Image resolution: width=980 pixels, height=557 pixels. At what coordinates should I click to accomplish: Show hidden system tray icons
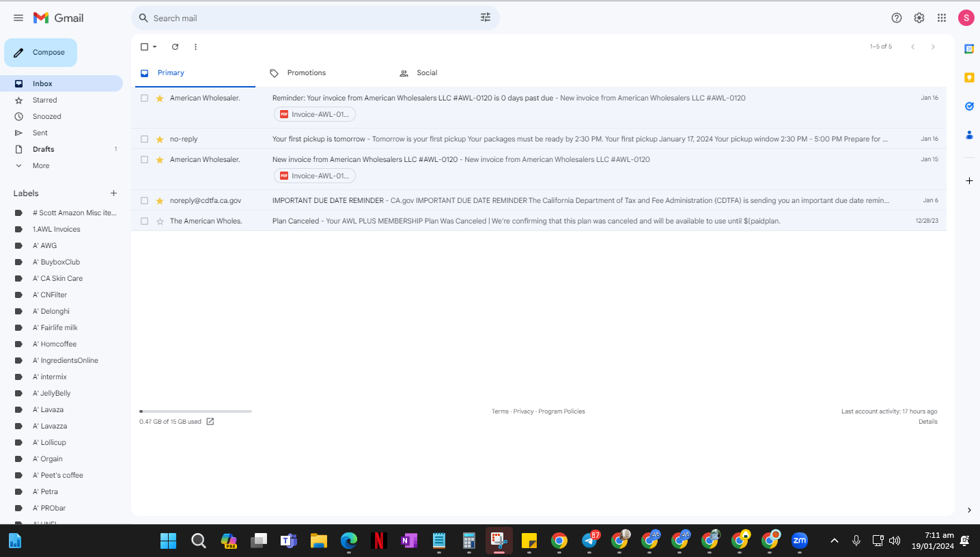click(x=834, y=541)
